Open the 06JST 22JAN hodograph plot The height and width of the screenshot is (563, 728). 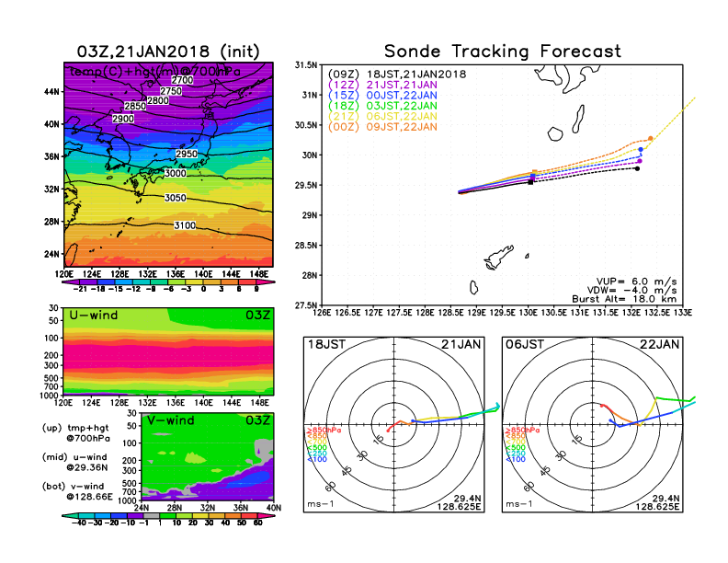(593, 425)
